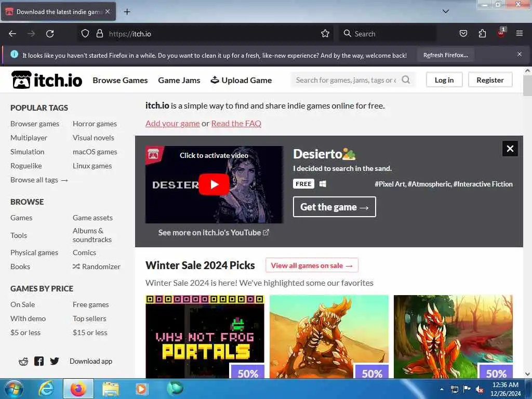
Task: Open Game assets browse link
Action: pyautogui.click(x=92, y=218)
